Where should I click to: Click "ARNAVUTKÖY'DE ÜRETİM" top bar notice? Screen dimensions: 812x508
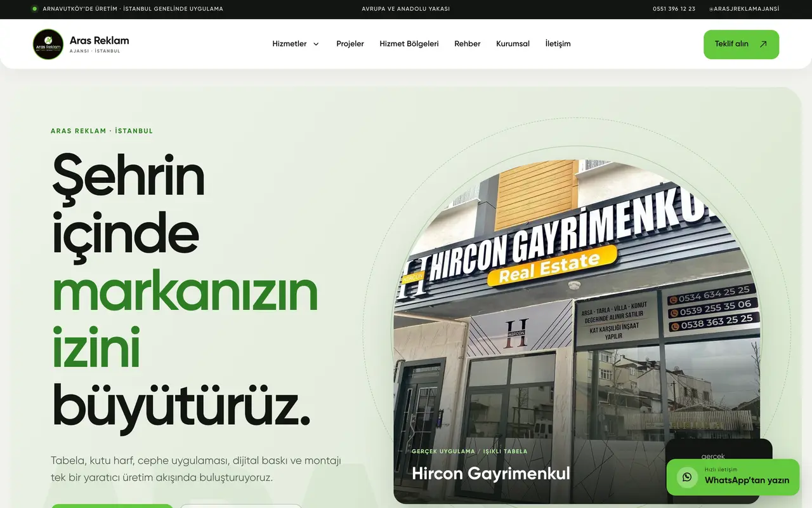pos(133,9)
